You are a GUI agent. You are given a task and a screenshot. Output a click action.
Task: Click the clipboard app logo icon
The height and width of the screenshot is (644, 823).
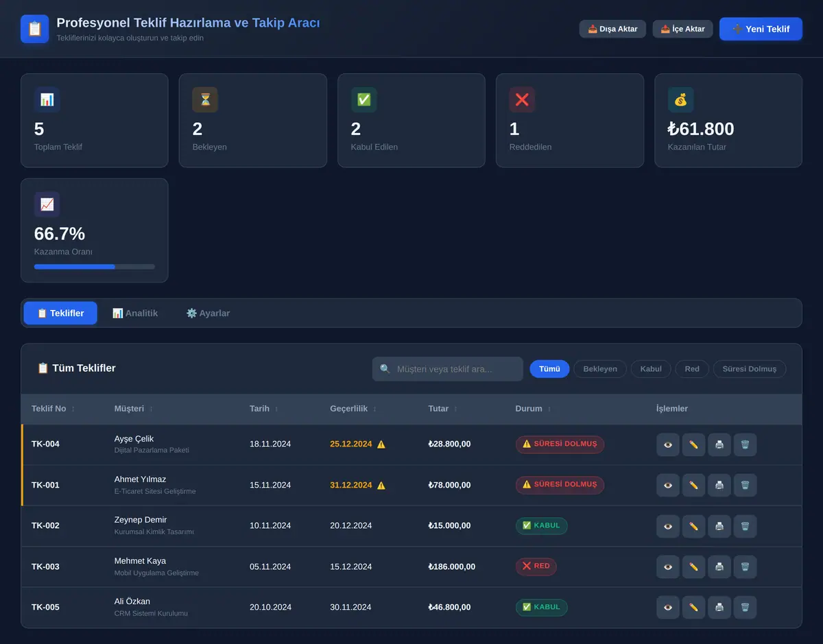tap(35, 29)
